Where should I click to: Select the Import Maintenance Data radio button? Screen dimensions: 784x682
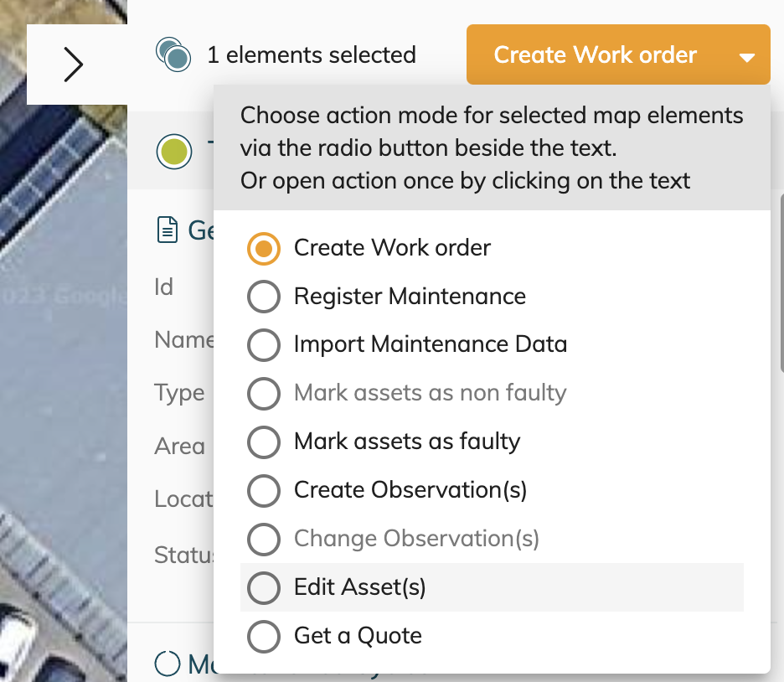coord(264,345)
